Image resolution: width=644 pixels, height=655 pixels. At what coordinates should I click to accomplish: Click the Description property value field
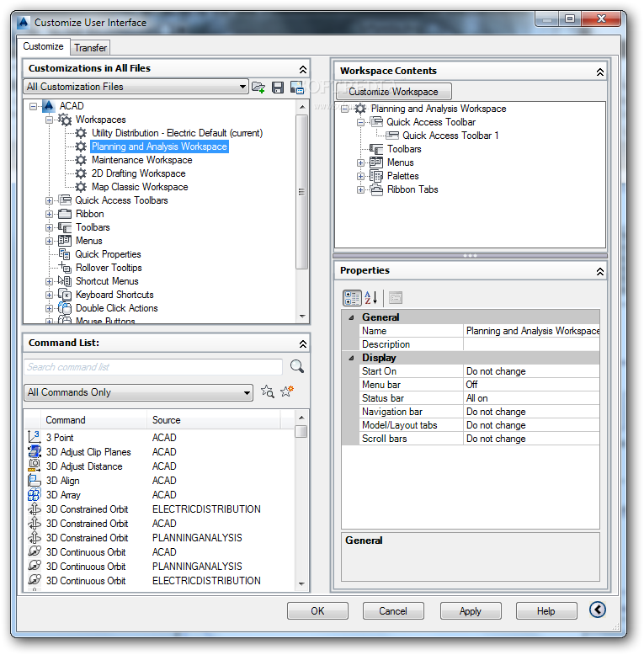[x=531, y=344]
